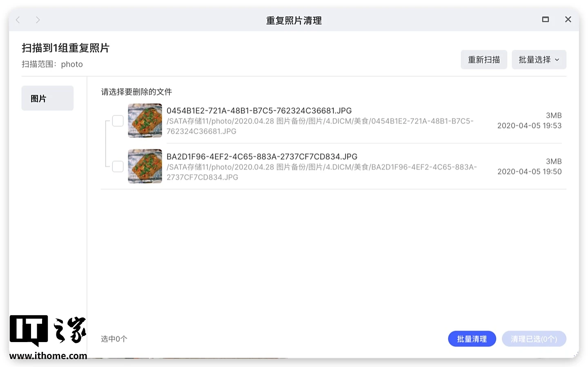Click the 2020-04-05 19:50 timestamp
The image size is (588, 367).
529,172
